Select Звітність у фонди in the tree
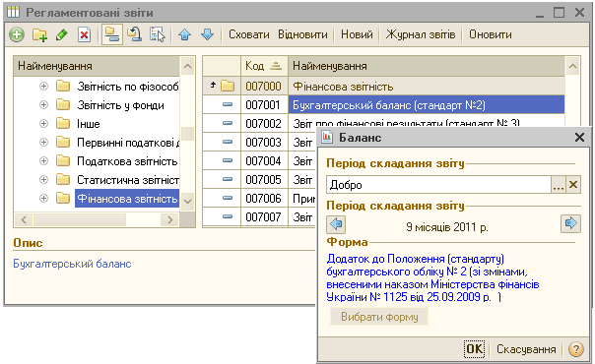The width and height of the screenshot is (595, 364). pyautogui.click(x=120, y=105)
